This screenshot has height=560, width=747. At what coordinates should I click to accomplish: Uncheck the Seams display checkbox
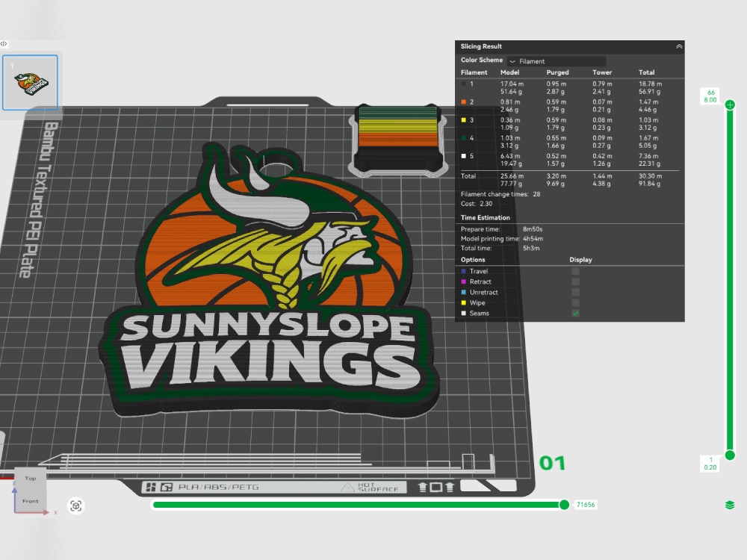575,313
